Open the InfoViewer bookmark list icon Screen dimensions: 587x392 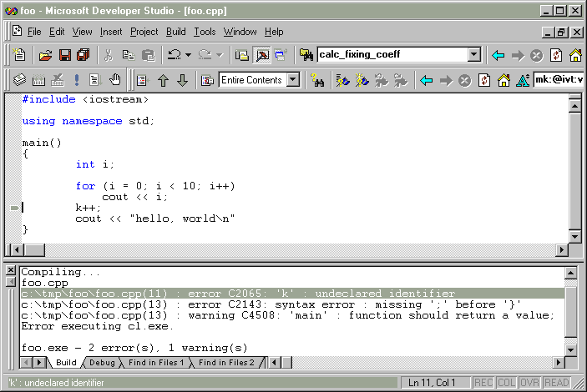[x=342, y=80]
